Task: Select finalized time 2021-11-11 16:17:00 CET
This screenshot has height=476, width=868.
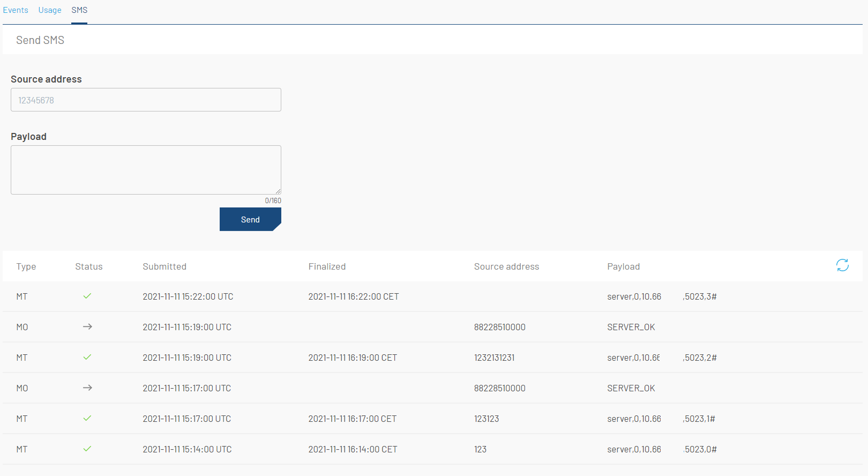Action: [353, 419]
